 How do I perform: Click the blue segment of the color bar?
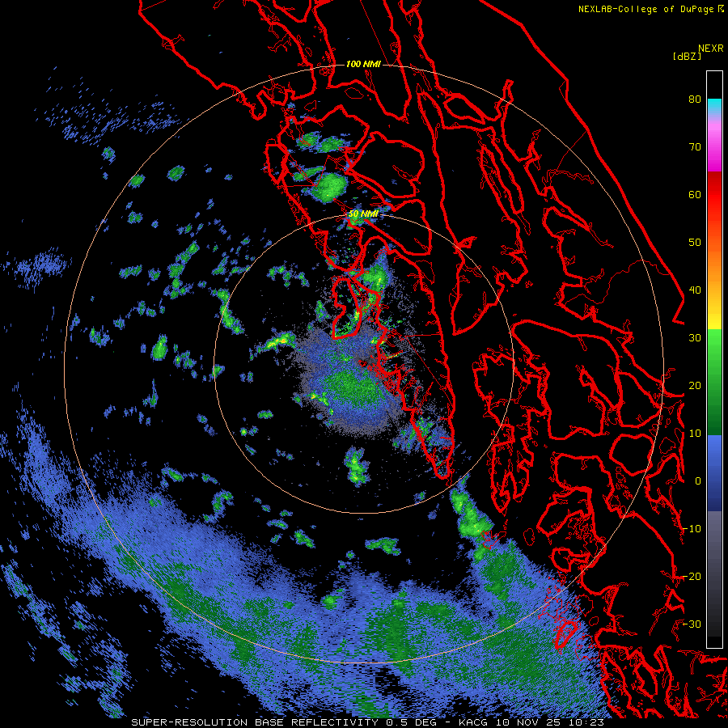pyautogui.click(x=714, y=472)
